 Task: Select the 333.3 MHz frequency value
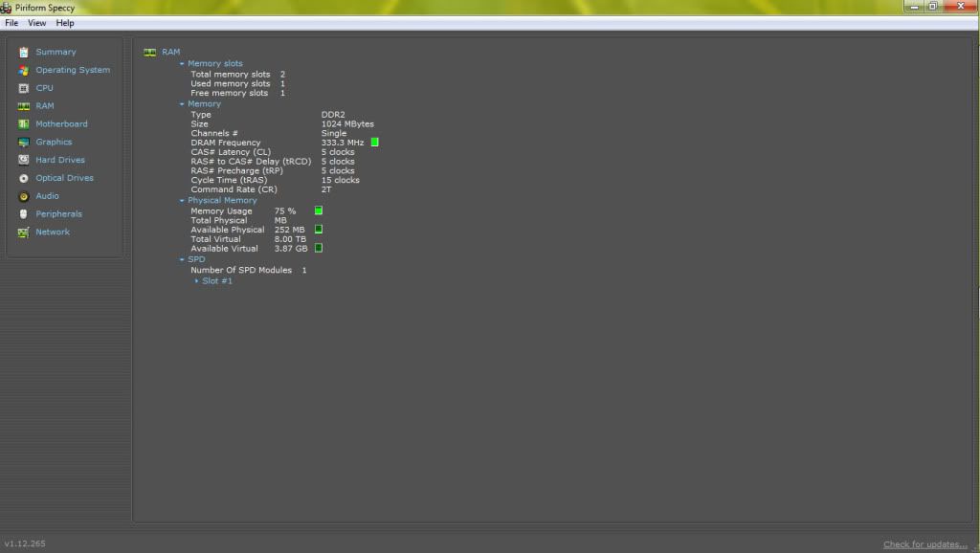343,143
